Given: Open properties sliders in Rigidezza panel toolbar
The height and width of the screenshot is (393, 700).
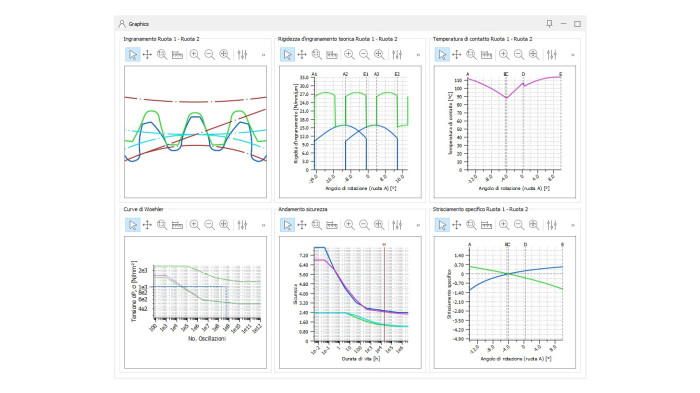Looking at the screenshot, I should pos(397,54).
